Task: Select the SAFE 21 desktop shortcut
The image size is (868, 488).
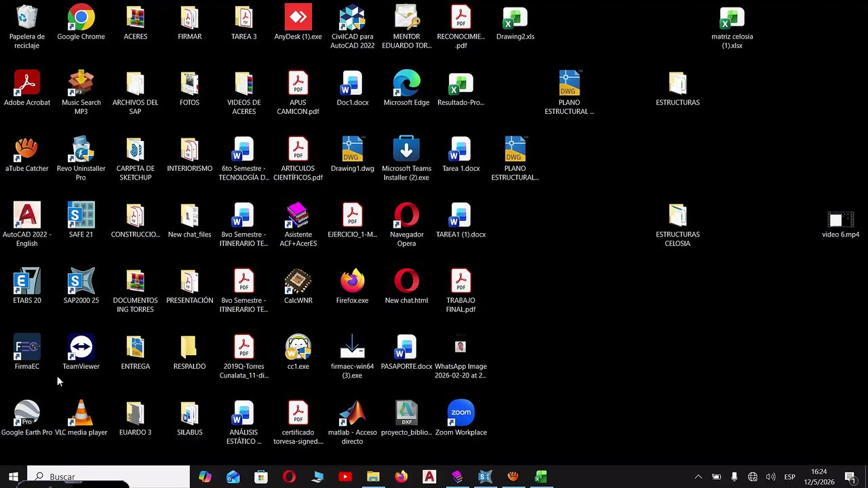Action: coord(81,220)
